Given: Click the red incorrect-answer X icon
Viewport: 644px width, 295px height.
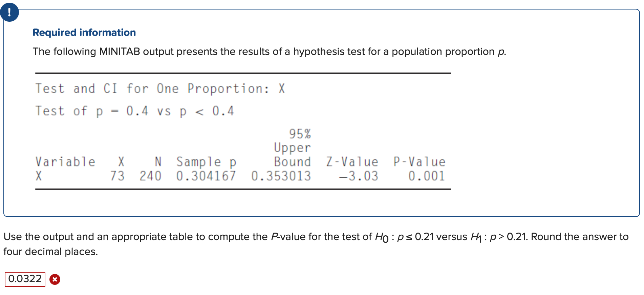Looking at the screenshot, I should coord(55,279).
